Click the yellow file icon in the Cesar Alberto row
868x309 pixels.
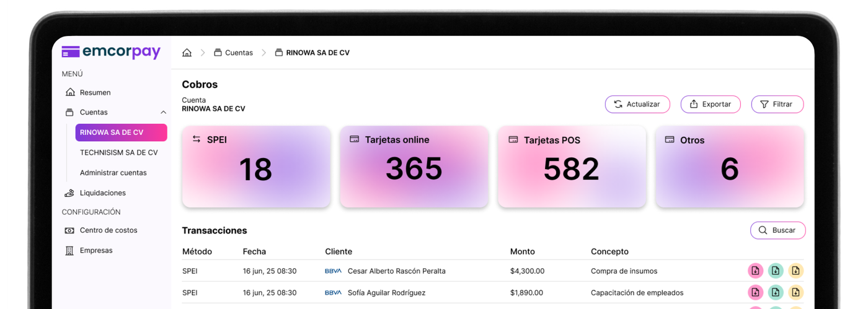pos(795,271)
